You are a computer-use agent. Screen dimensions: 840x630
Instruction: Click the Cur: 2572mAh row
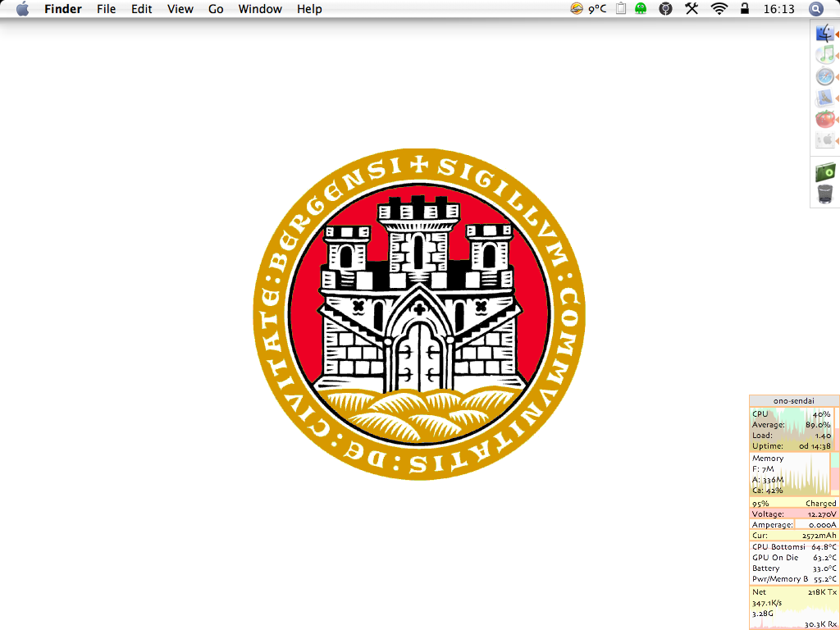794,536
